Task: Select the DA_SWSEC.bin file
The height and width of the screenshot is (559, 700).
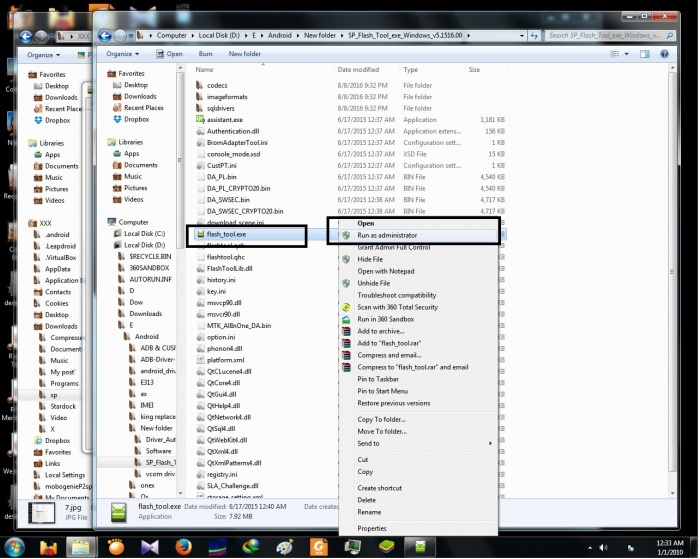Action: (x=228, y=200)
